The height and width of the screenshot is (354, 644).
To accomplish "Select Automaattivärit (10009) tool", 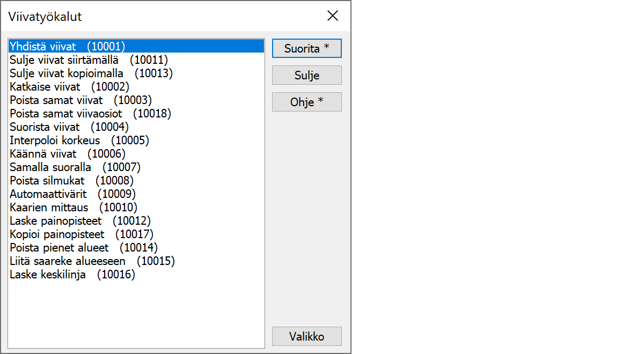I will click(x=72, y=194).
